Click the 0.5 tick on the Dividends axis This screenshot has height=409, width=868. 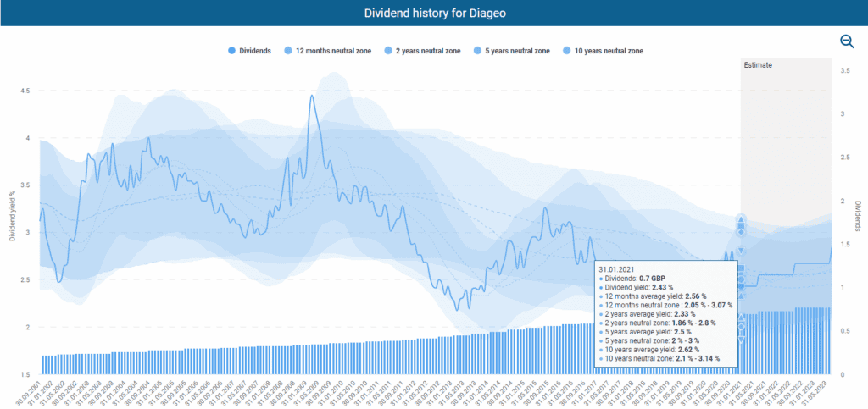pos(845,331)
